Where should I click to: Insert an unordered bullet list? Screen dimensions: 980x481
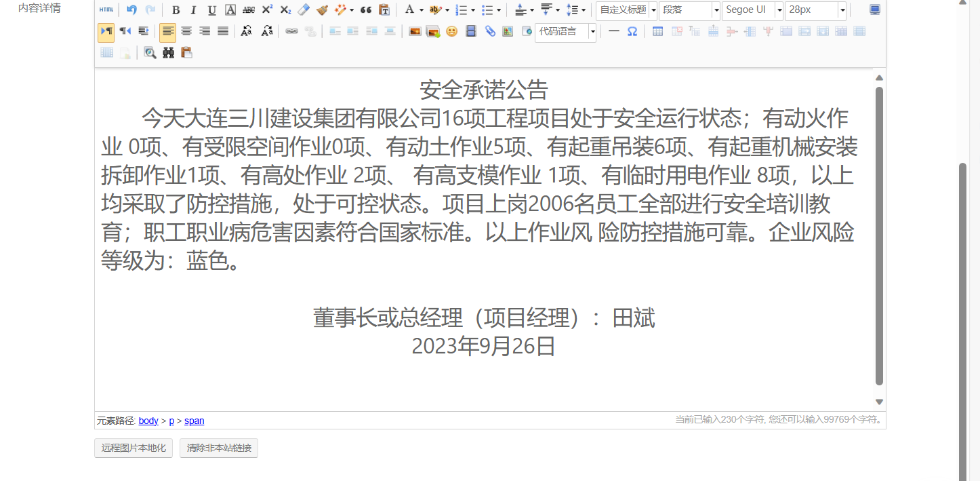point(487,10)
